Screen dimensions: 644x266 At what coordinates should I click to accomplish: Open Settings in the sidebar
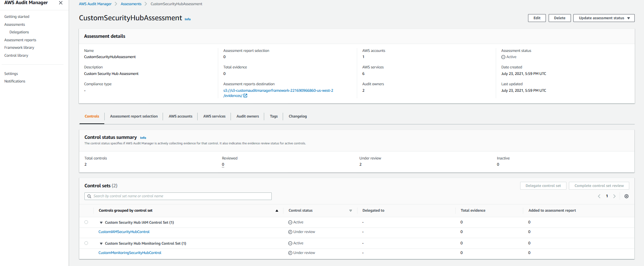[11, 74]
